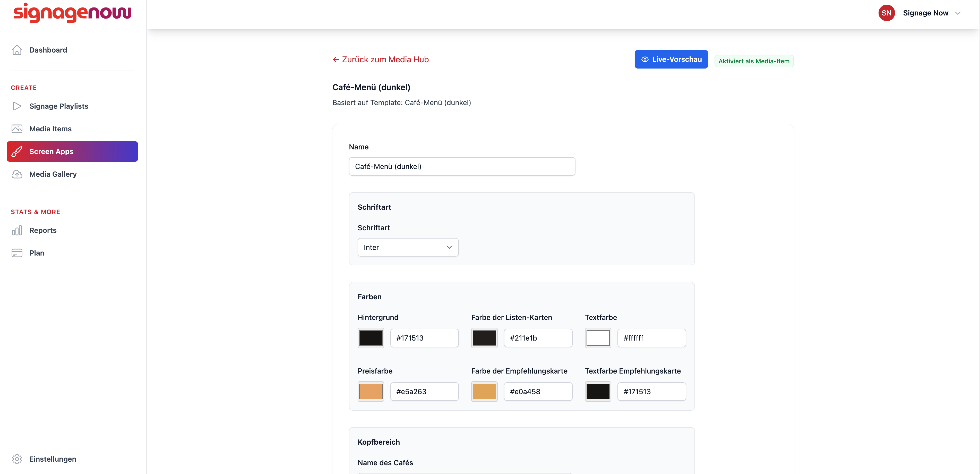Image resolution: width=980 pixels, height=474 pixels.
Task: Click the signagenow logo
Action: click(72, 13)
